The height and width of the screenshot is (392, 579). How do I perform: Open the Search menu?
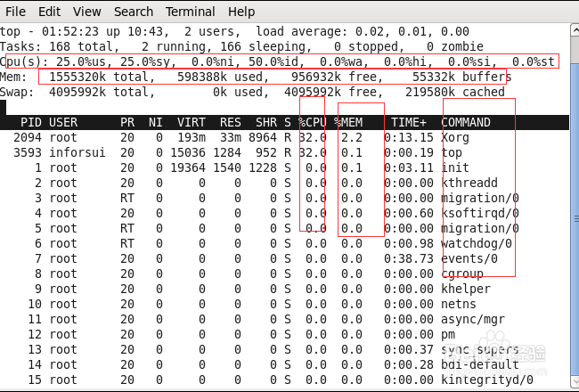point(134,12)
